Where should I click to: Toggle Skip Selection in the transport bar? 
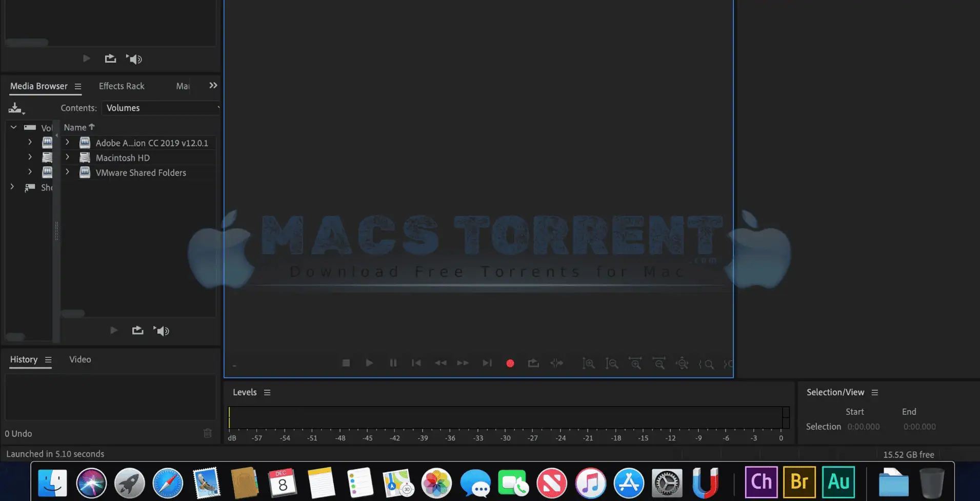pyautogui.click(x=557, y=363)
